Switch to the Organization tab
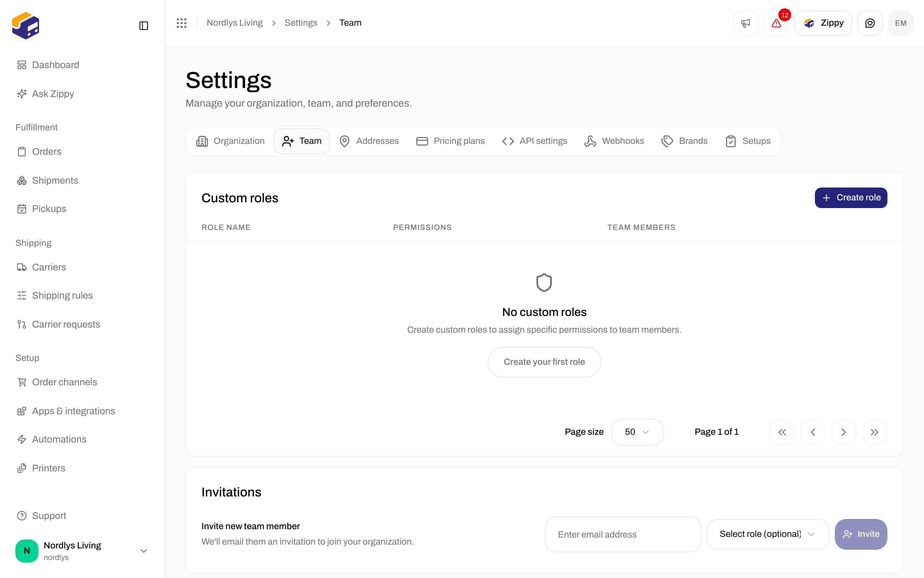 coord(230,141)
